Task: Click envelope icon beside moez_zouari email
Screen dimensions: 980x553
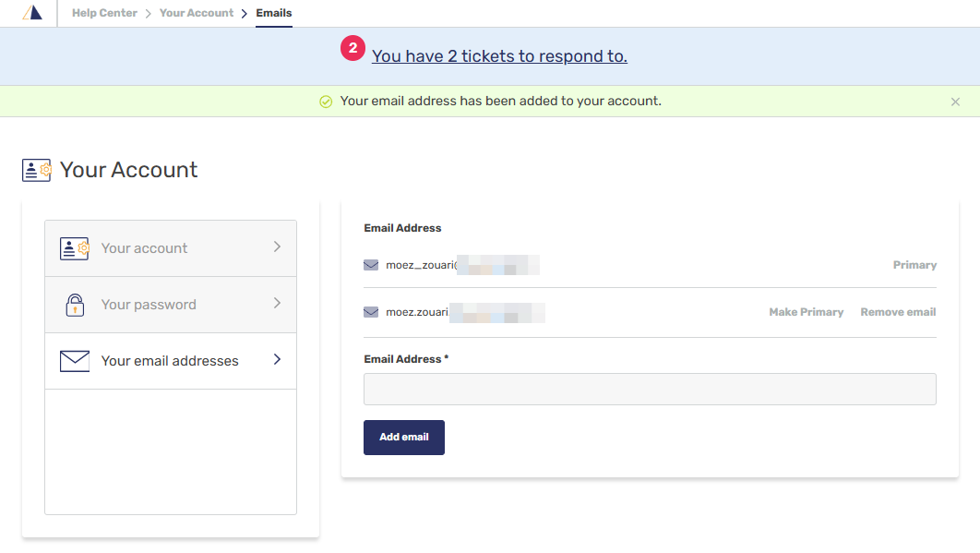Action: pyautogui.click(x=371, y=265)
